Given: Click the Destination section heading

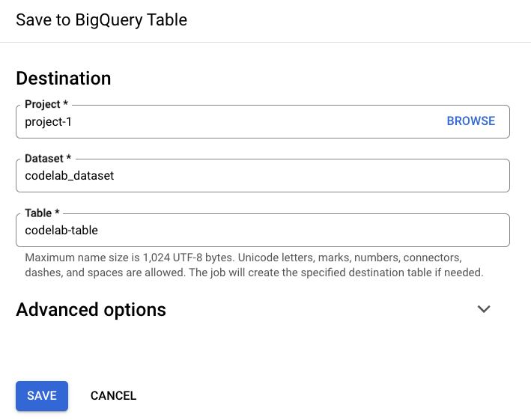Looking at the screenshot, I should (x=63, y=79).
